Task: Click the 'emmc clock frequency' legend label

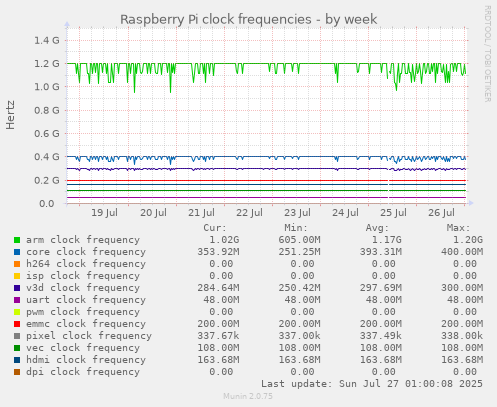Action: [86, 324]
